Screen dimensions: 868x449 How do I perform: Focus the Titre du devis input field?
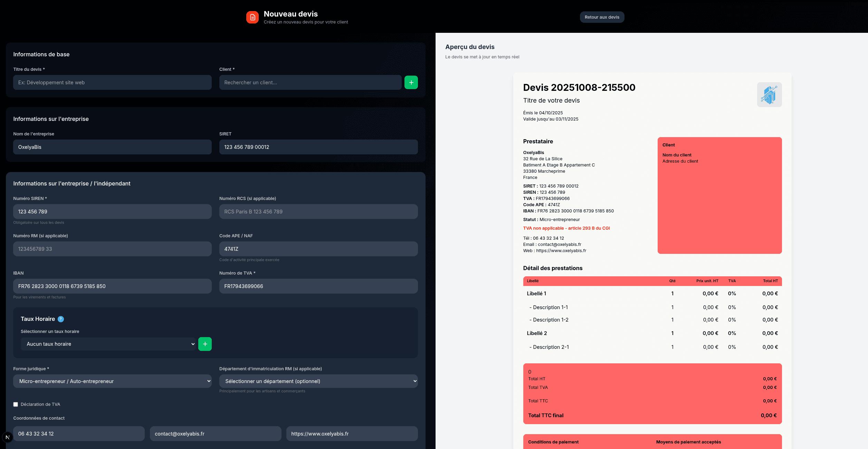click(x=112, y=83)
